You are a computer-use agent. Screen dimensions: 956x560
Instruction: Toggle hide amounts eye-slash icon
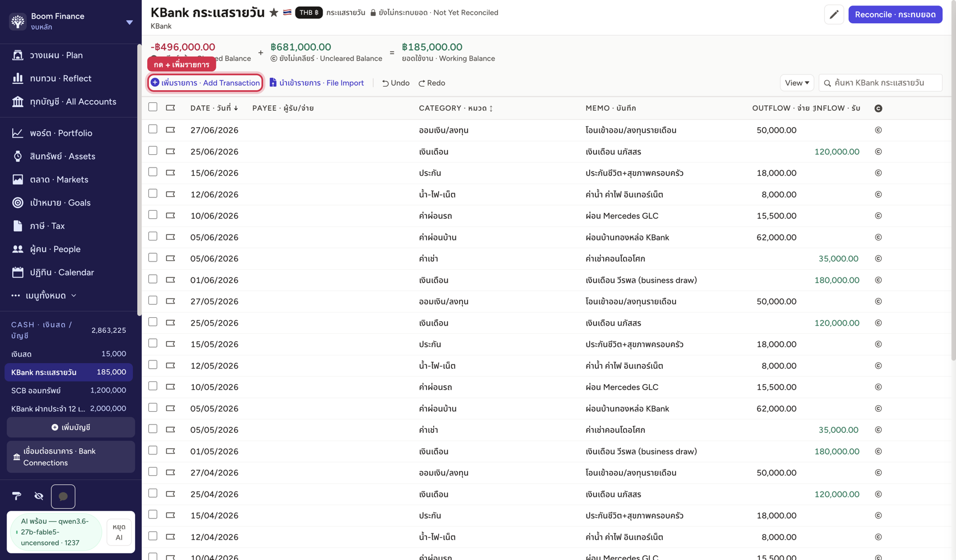click(x=39, y=496)
